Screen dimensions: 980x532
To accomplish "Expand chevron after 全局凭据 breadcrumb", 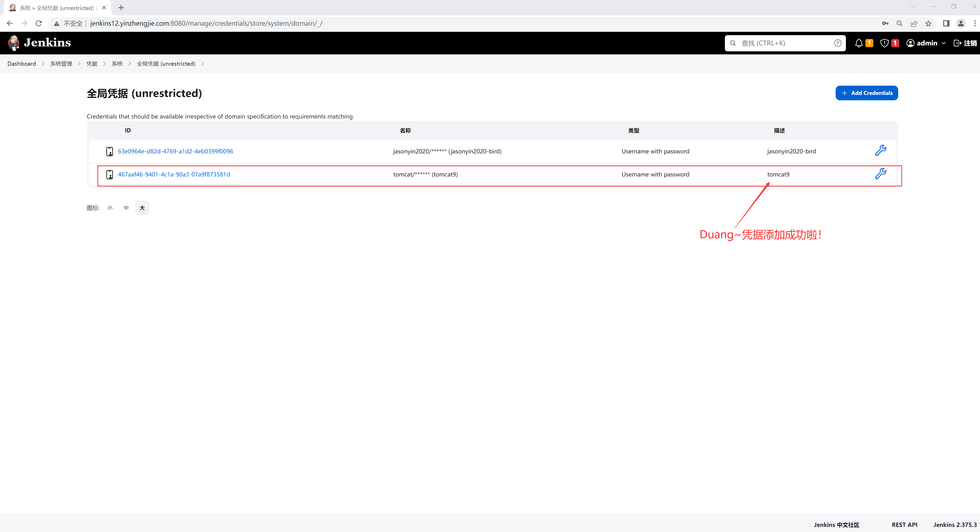I will click(203, 64).
